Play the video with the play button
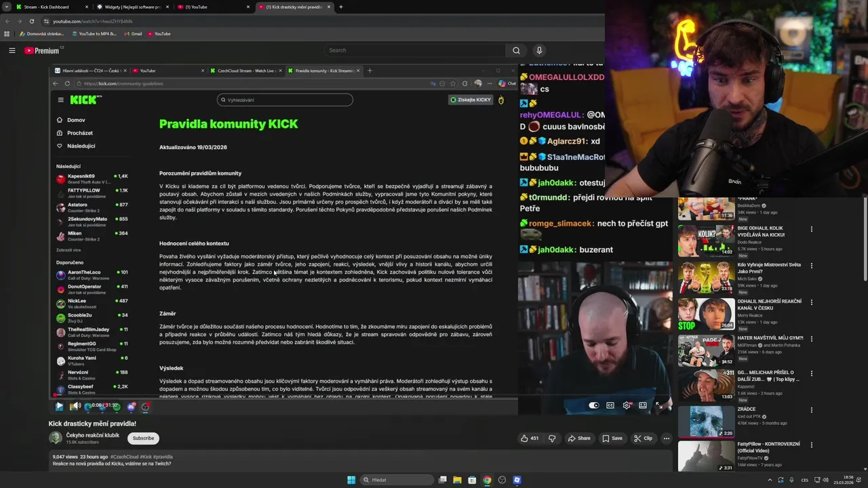 coord(59,406)
